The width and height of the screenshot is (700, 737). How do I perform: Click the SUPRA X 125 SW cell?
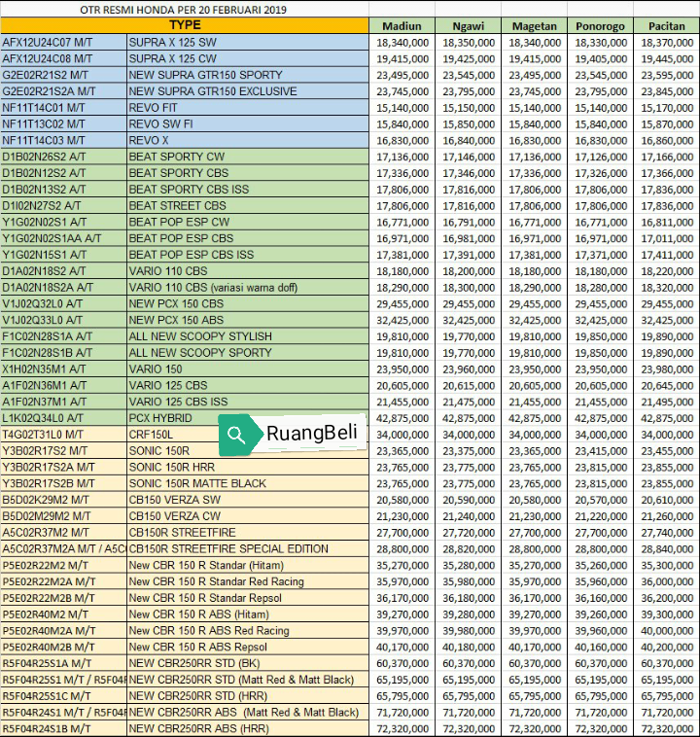point(248,43)
